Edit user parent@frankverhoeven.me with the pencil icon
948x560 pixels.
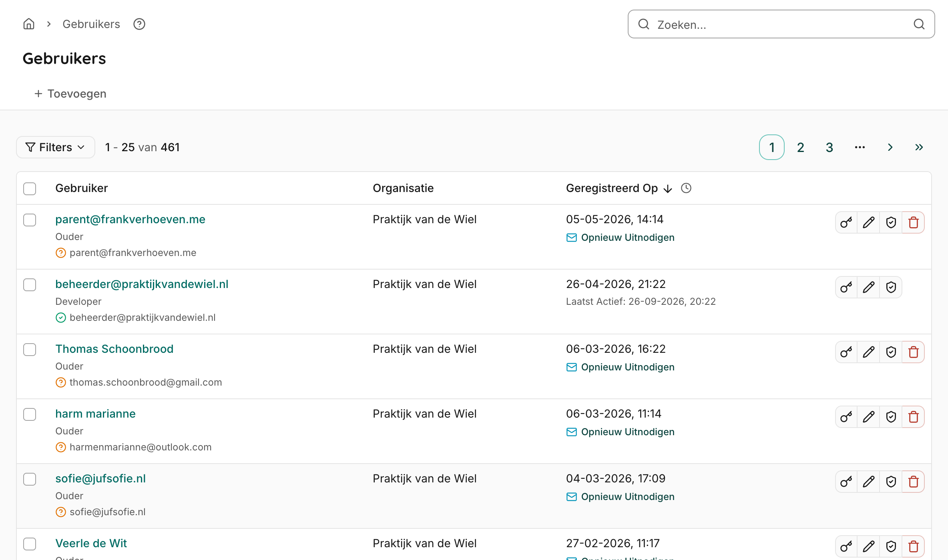pos(869,222)
